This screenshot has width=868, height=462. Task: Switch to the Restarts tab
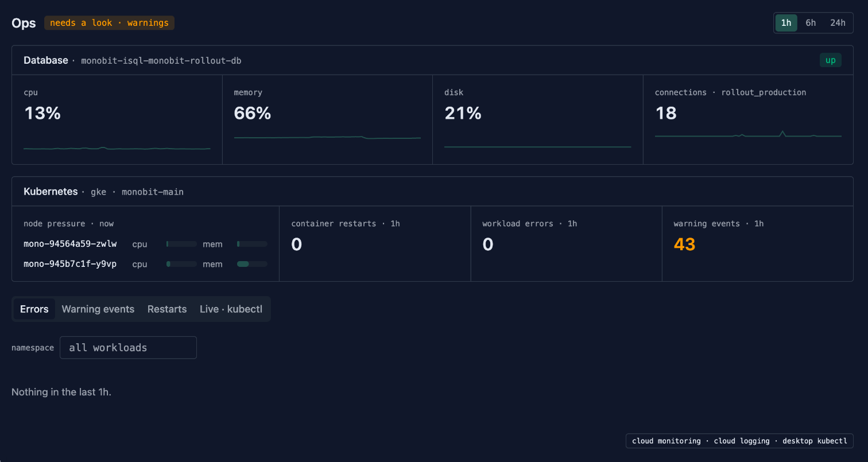click(167, 309)
